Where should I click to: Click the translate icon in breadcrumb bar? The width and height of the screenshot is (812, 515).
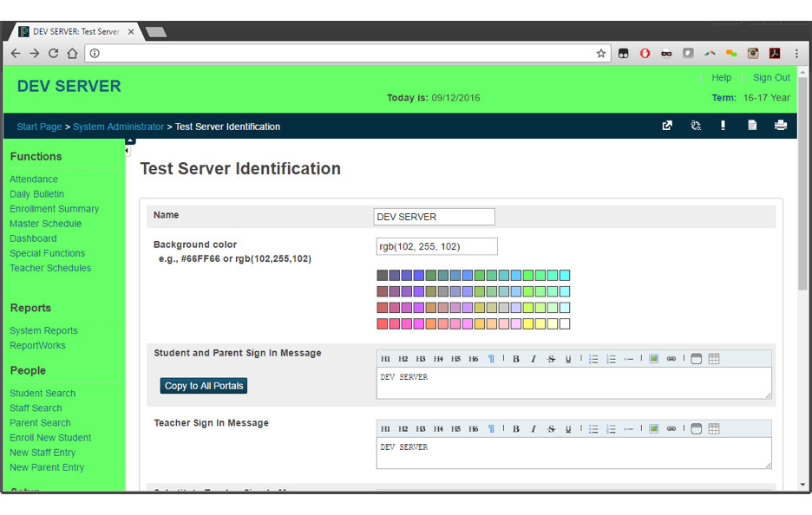pos(695,126)
